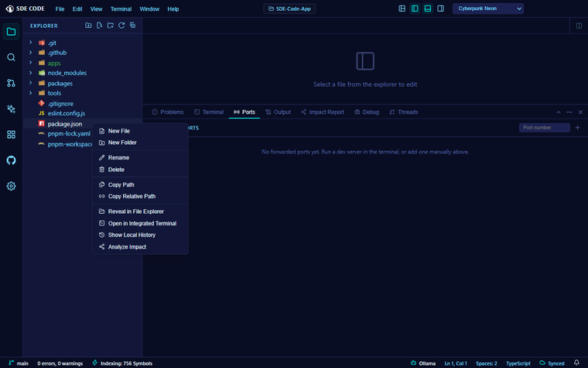Open the File menu
The width and height of the screenshot is (588, 368).
(60, 9)
